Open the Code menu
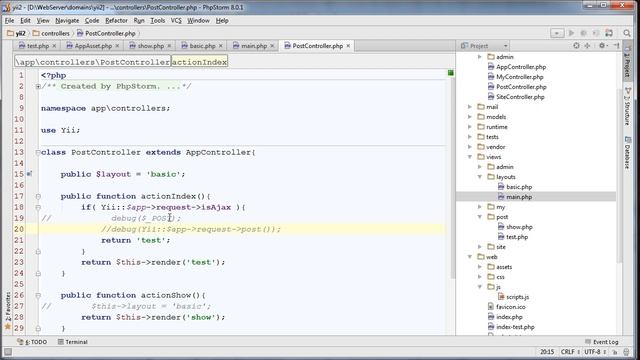The image size is (640, 360). [92, 20]
